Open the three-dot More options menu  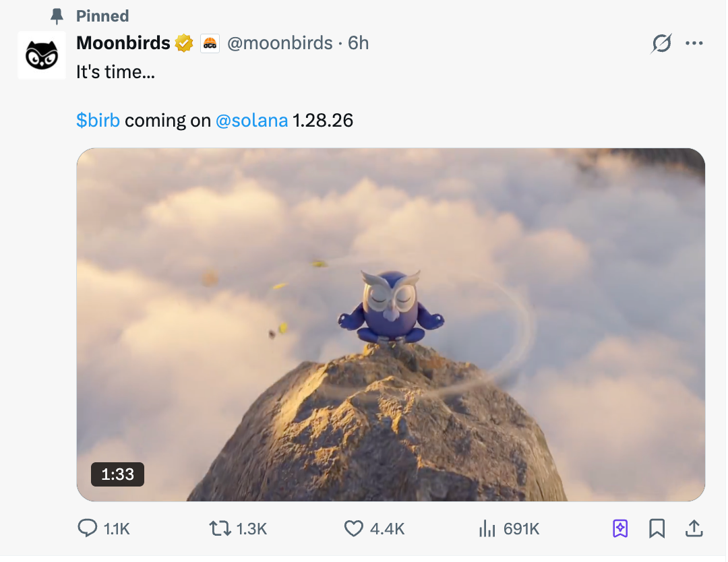(694, 44)
